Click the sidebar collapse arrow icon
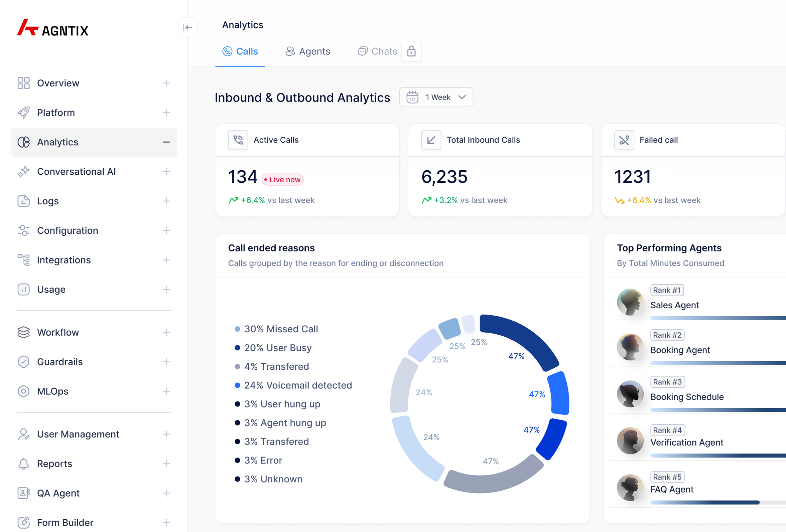Screen dimensions: 786x532 188,27
